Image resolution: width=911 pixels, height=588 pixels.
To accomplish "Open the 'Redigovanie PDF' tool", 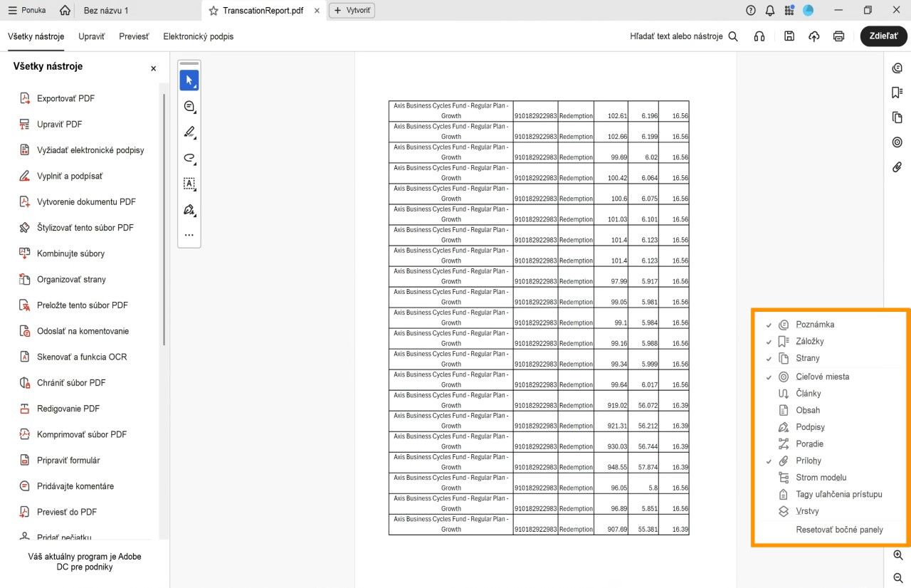I will 60,409.
